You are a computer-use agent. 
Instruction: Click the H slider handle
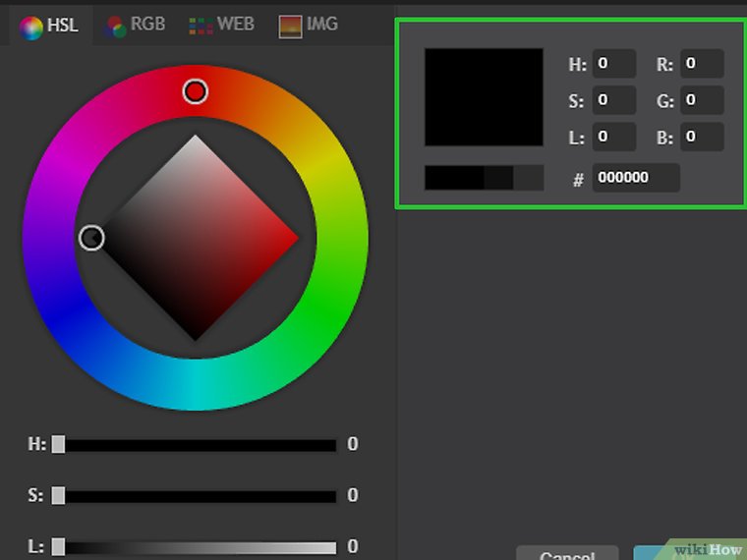coord(58,445)
